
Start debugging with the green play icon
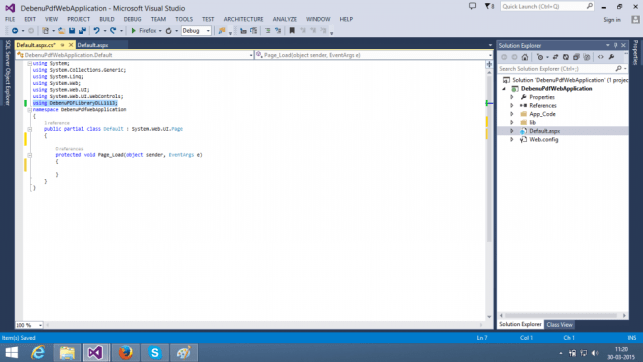[x=133, y=31]
